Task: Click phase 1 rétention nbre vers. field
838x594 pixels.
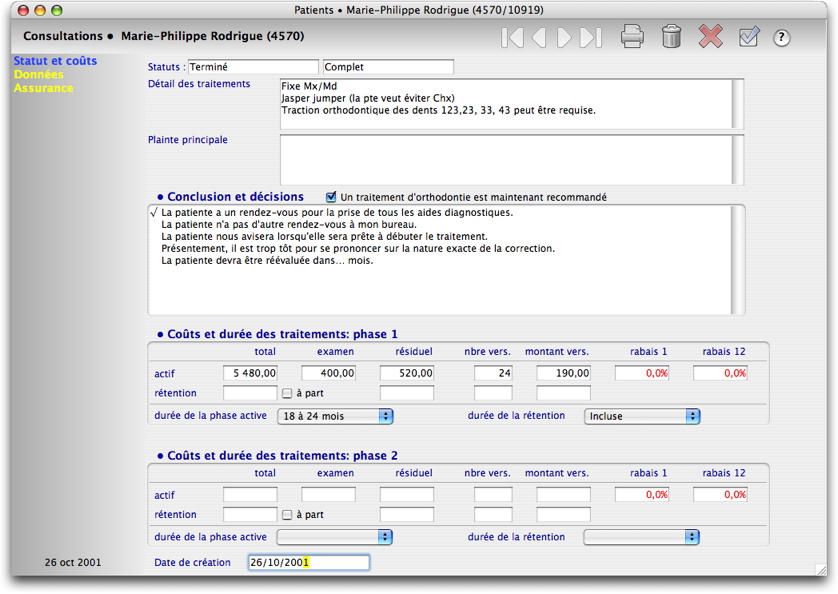Action: click(x=493, y=393)
